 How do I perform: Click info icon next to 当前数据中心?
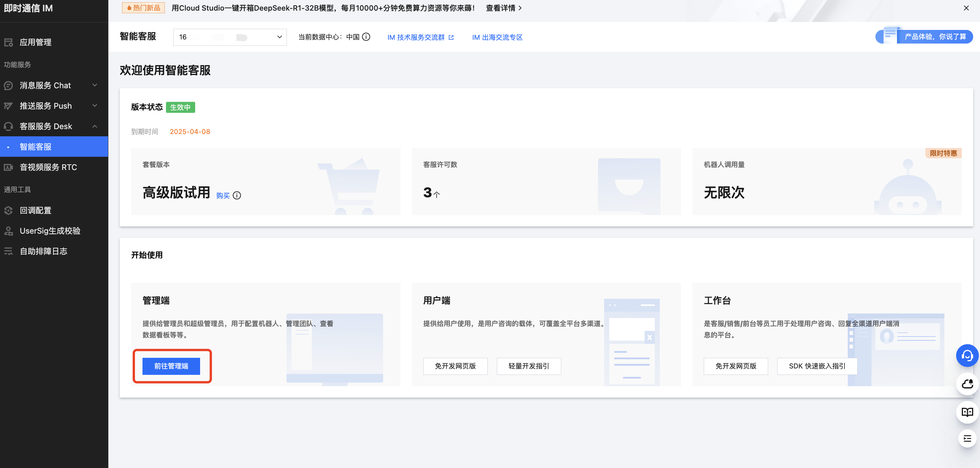click(x=366, y=37)
